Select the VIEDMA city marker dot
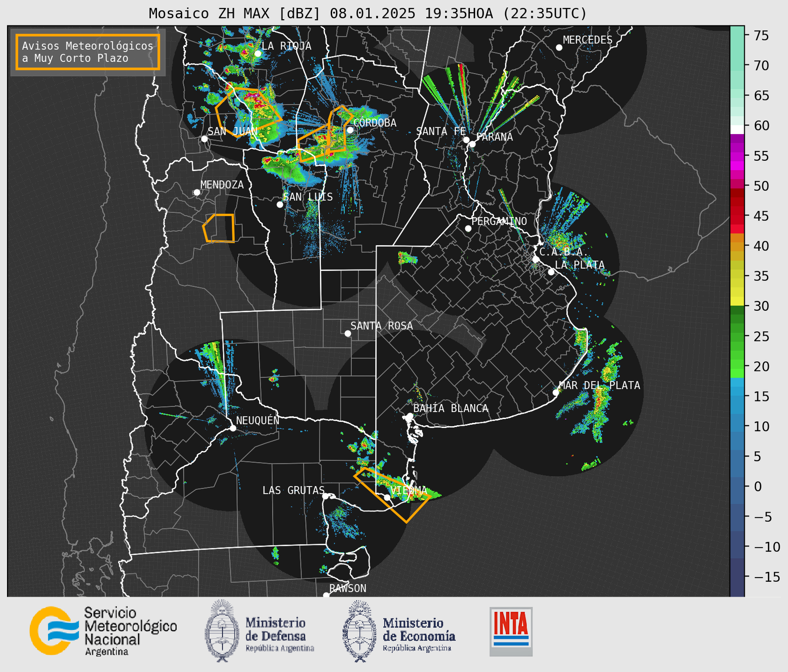This screenshot has height=672, width=788. [387, 497]
